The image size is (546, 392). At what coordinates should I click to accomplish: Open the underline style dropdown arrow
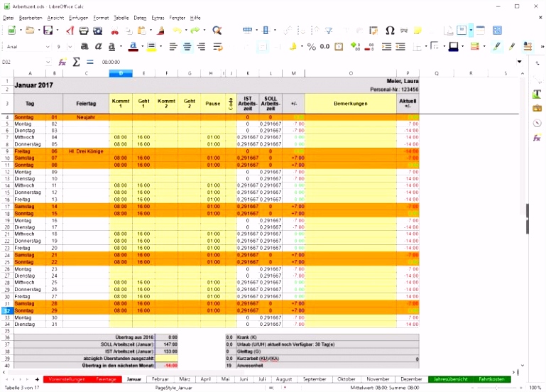coord(121,47)
